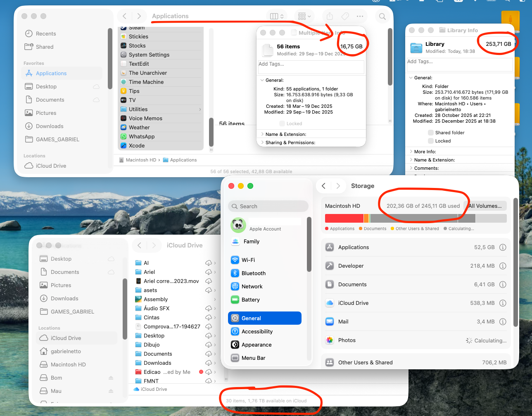Open Apple Account in the System Settings sidebar
Image resolution: width=532 pixels, height=416 pixels.
click(265, 225)
